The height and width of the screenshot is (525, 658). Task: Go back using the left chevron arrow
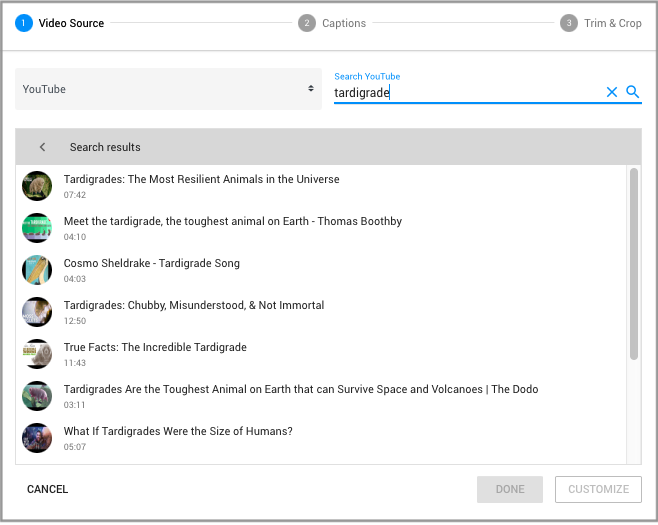[x=42, y=147]
